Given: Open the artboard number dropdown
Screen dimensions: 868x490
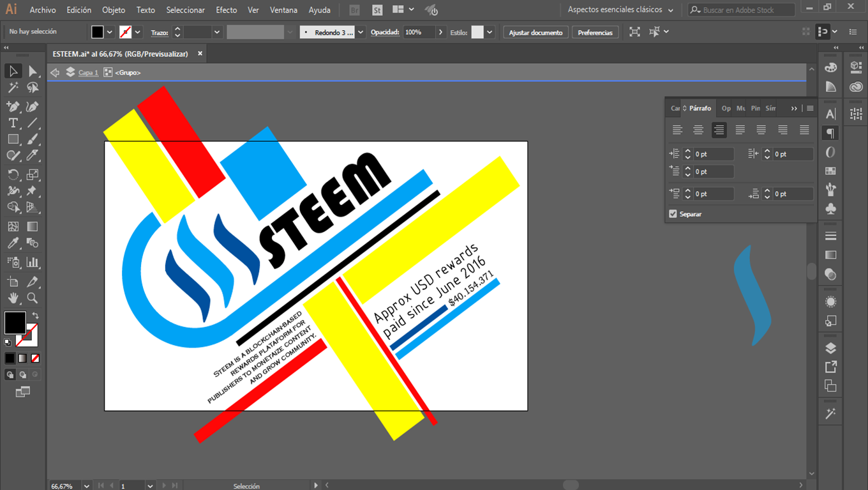Looking at the screenshot, I should [x=150, y=486].
